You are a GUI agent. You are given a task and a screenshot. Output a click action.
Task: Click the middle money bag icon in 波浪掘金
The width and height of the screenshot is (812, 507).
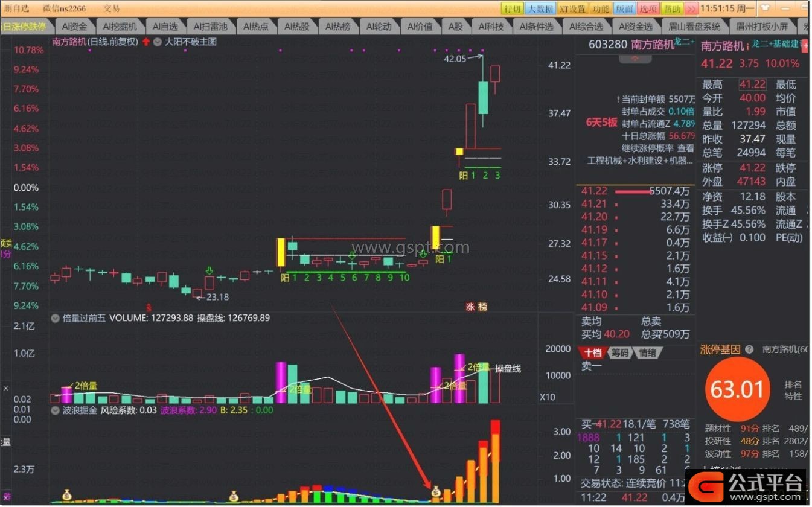234,496
